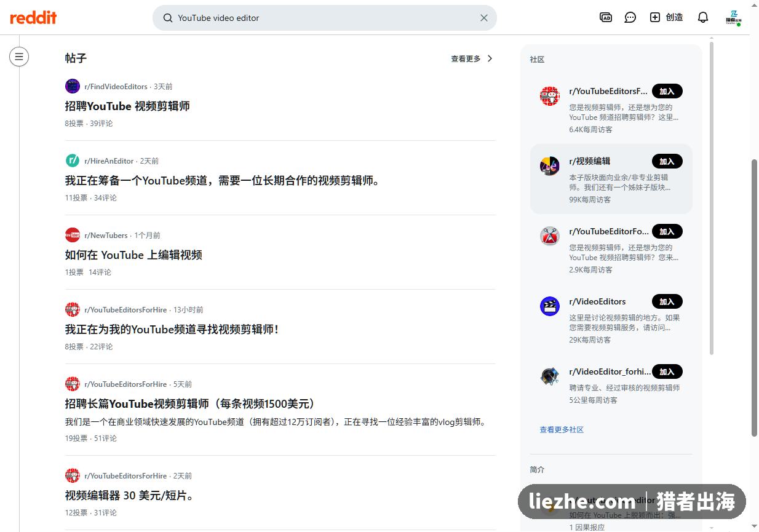The image size is (759, 532).
Task: Click the 创造 create post button
Action: [x=667, y=17]
